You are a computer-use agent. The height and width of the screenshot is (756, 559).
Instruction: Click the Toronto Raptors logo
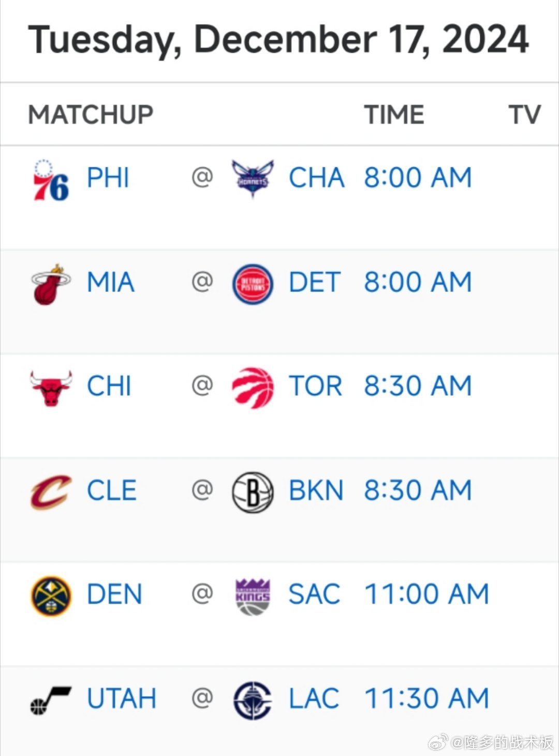point(253,388)
